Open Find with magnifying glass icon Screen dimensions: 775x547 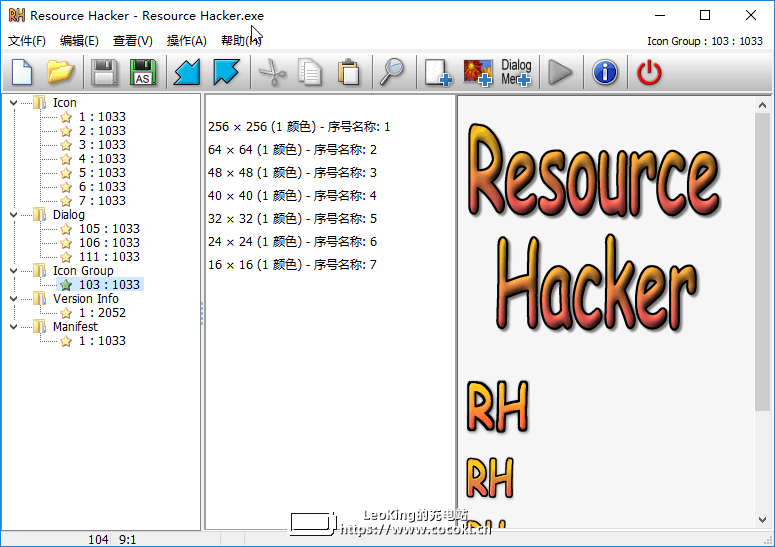pyautogui.click(x=392, y=72)
